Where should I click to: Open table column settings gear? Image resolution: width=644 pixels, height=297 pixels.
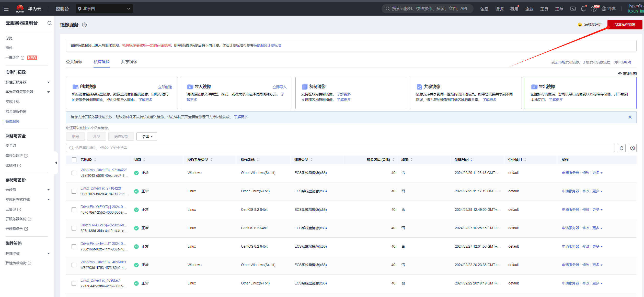pyautogui.click(x=632, y=148)
